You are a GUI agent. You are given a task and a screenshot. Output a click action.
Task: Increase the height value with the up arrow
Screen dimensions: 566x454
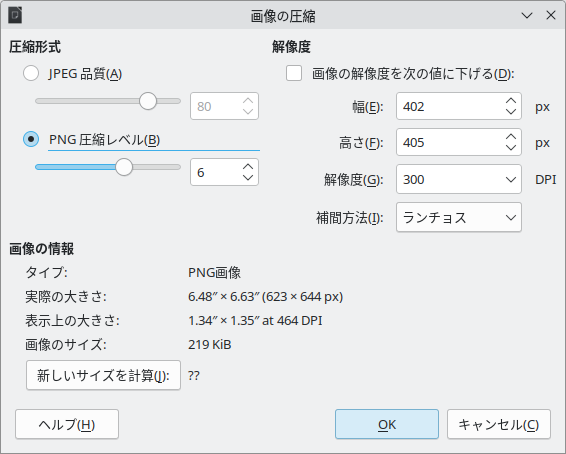tap(511, 137)
